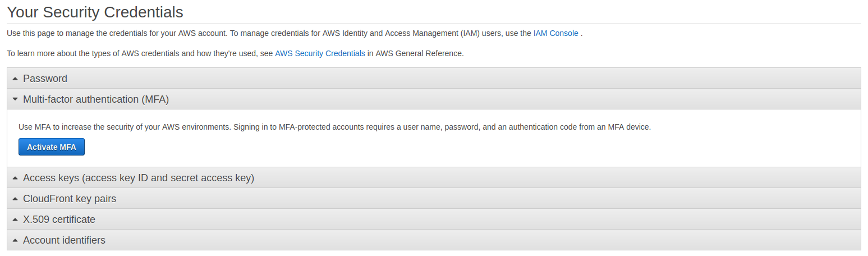Viewport: 868px width, 256px height.
Task: Click the Activate MFA button
Action: click(52, 147)
